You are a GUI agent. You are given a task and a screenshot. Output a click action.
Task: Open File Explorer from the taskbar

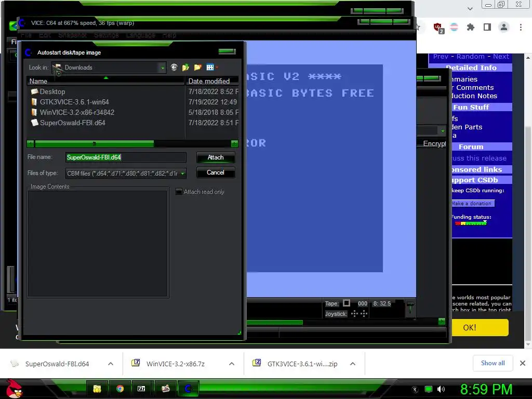coord(97,389)
